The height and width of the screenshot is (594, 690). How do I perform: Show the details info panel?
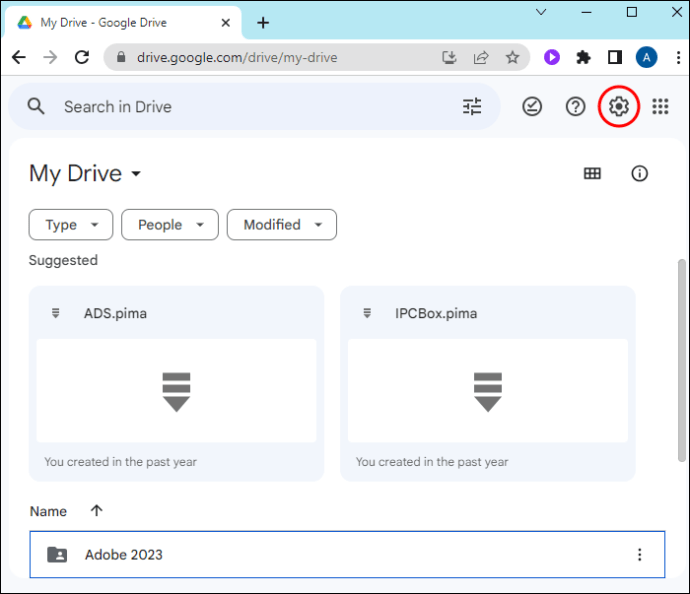click(639, 173)
